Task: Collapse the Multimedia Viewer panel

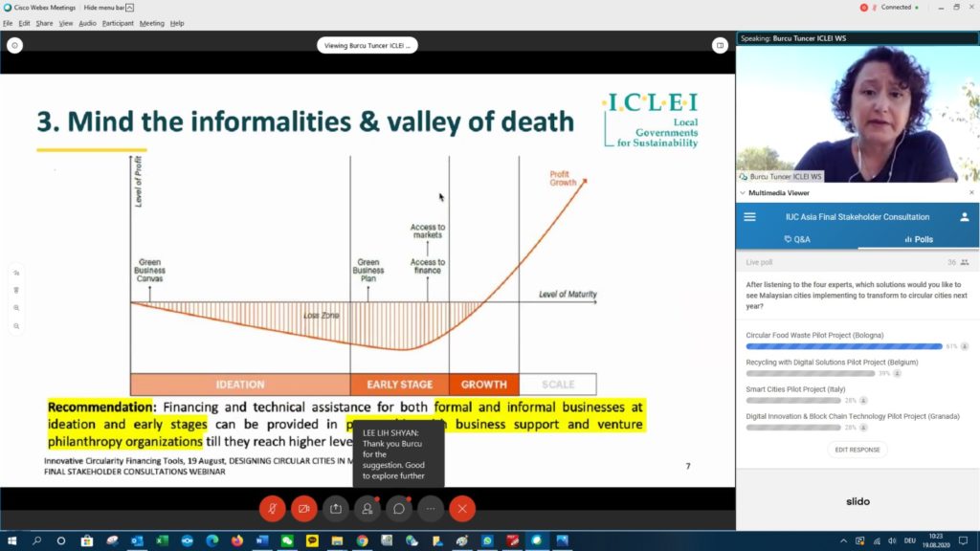Action: 743,192
